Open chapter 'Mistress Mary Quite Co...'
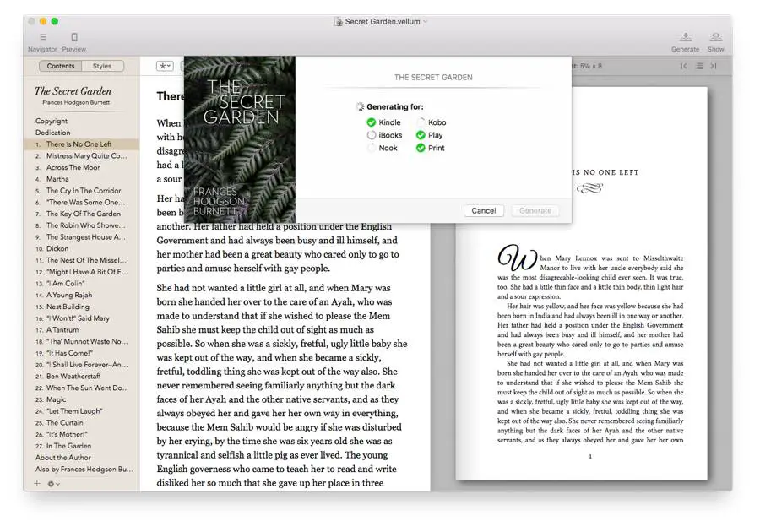The width and height of the screenshot is (760, 532). pyautogui.click(x=81, y=156)
